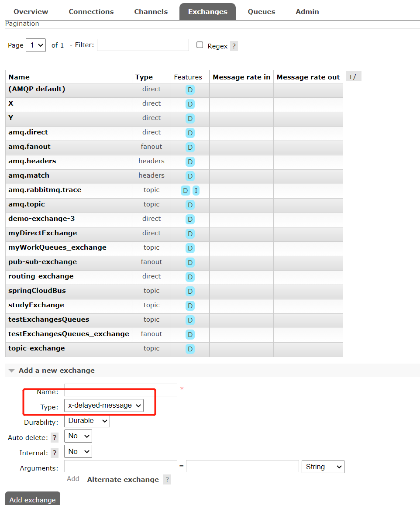This screenshot has height=505, width=420.
Task: Open the Internal help question mark
Action: [x=55, y=453]
